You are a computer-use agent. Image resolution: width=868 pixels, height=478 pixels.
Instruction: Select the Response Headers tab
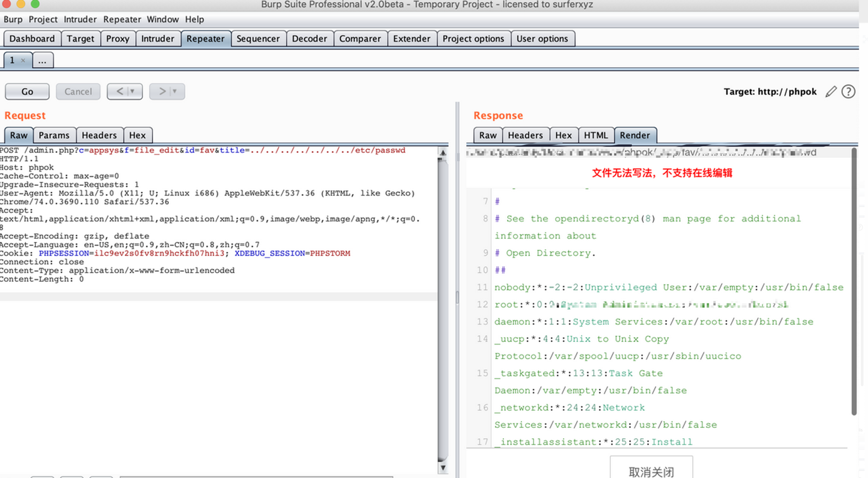coord(525,135)
